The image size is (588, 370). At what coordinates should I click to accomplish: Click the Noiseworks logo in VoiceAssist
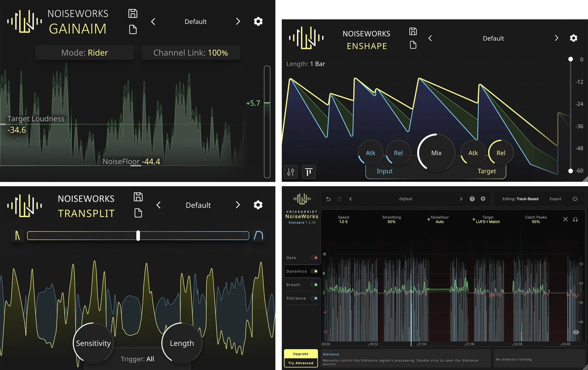point(302,198)
